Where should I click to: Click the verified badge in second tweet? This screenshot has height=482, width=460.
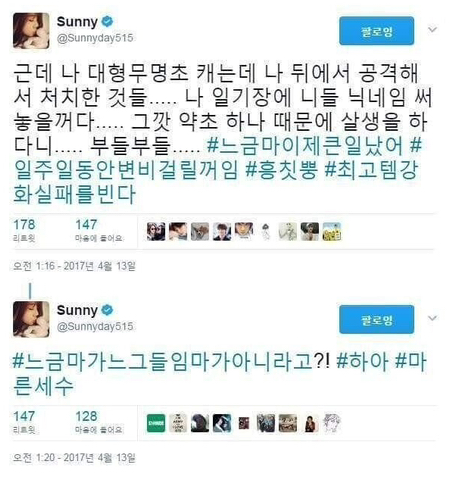click(x=107, y=310)
